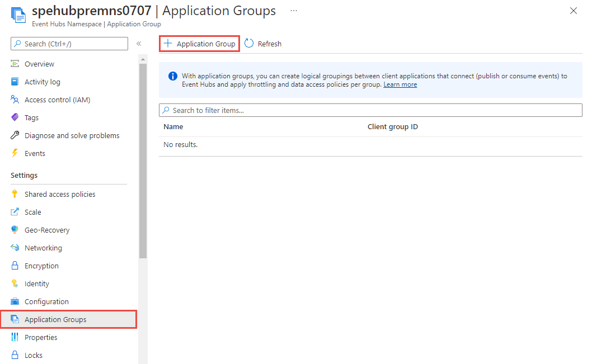Open the ellipsis more options menu
The height and width of the screenshot is (364, 592).
[294, 11]
